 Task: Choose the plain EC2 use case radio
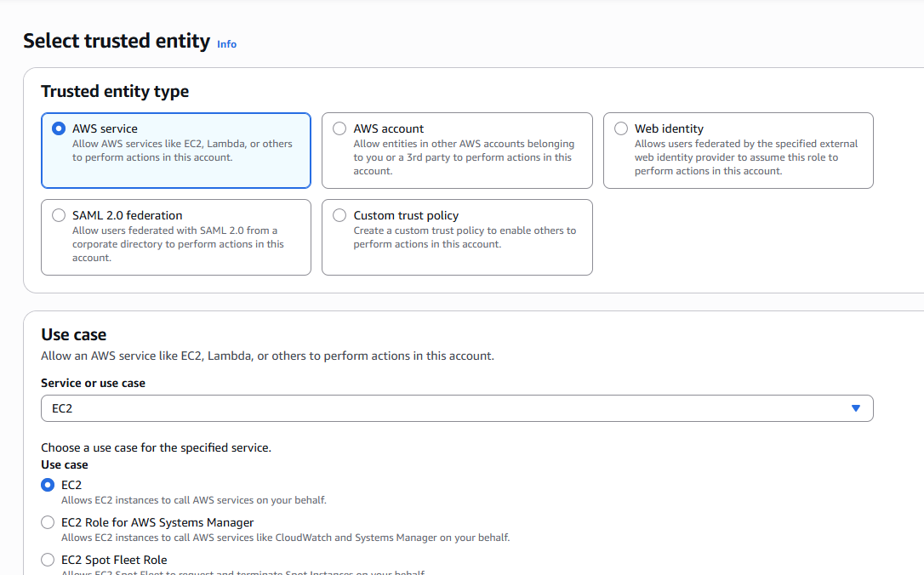click(48, 485)
